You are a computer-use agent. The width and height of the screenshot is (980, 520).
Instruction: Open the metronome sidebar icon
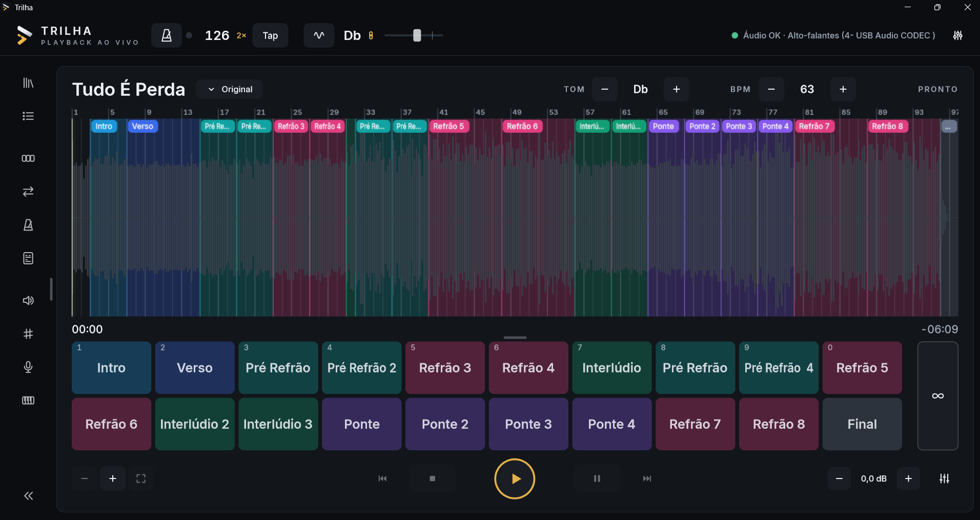[x=28, y=225]
